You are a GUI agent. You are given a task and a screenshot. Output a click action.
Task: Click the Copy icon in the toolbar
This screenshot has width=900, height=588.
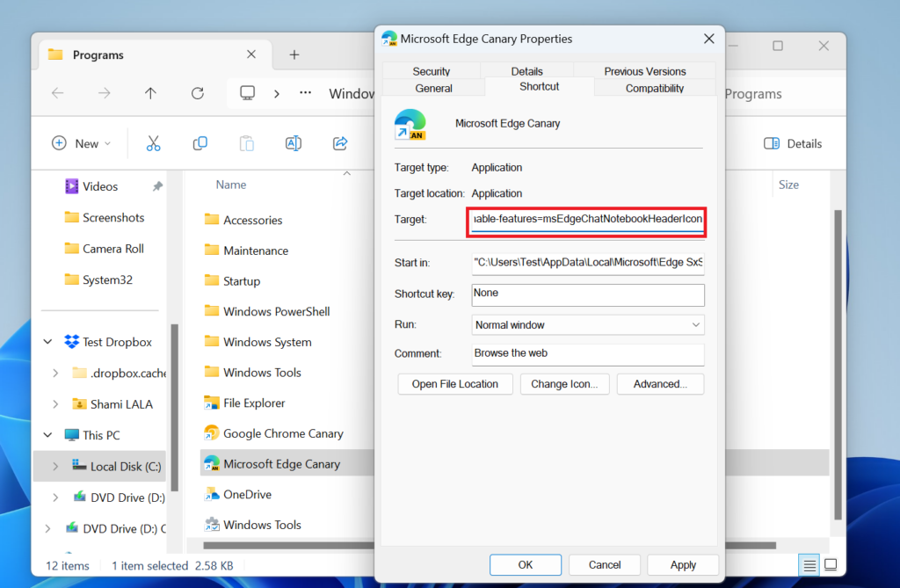[x=200, y=142]
